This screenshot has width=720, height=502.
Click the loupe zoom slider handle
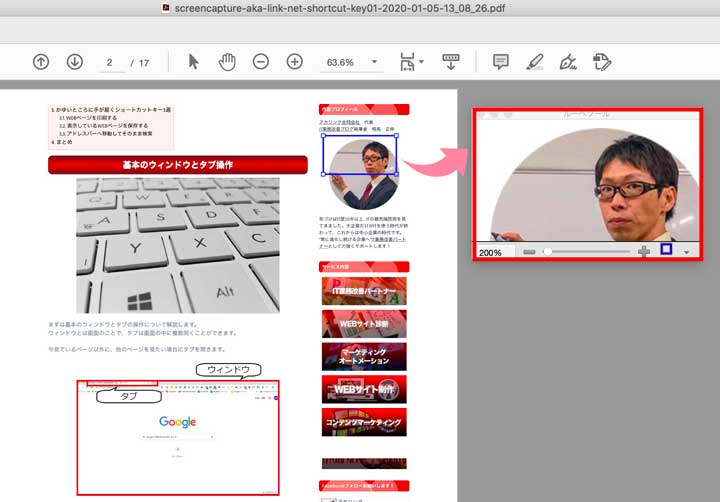tap(547, 252)
